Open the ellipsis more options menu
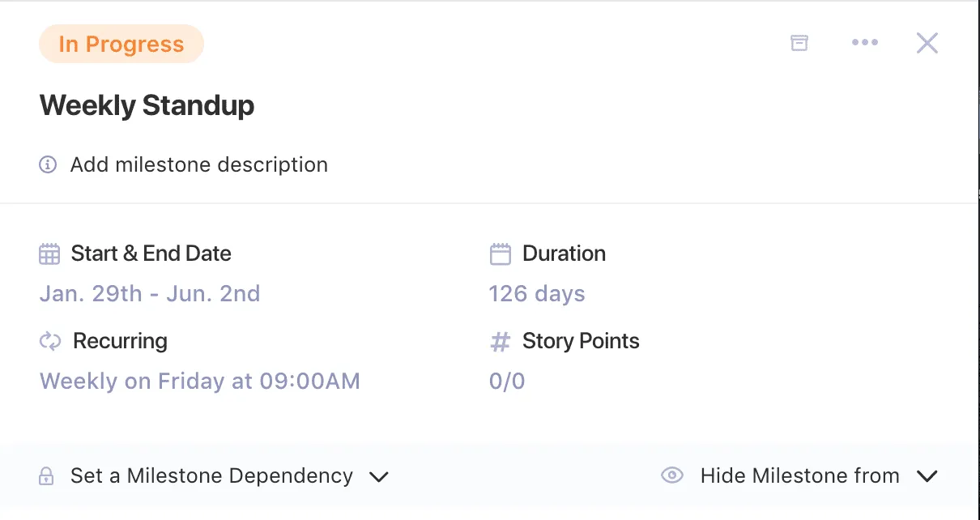The image size is (980, 520). tap(865, 42)
